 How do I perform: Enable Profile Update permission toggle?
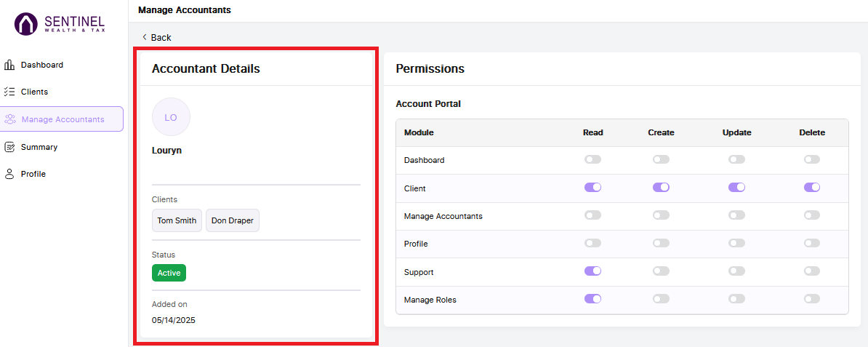[737, 244]
